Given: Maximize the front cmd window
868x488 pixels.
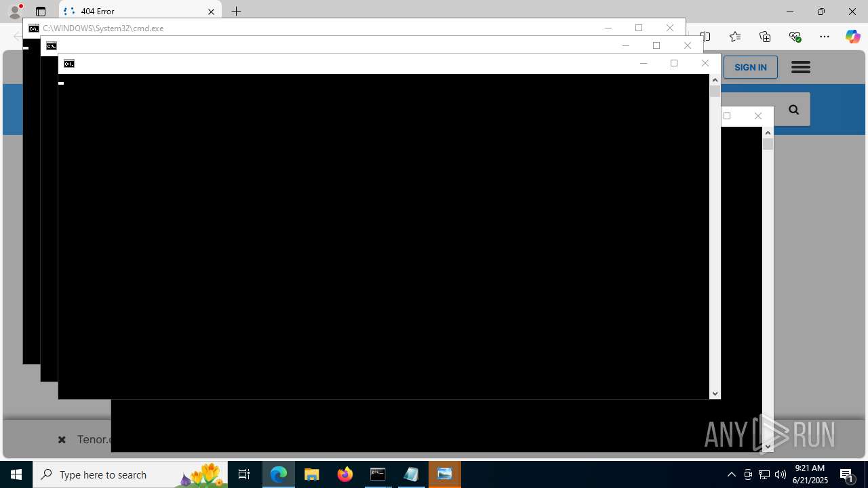Looking at the screenshot, I should [x=674, y=63].
